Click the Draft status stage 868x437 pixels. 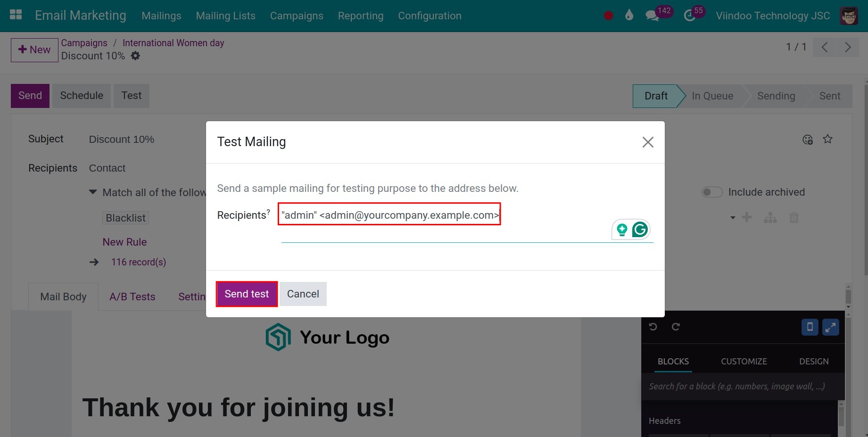(656, 96)
